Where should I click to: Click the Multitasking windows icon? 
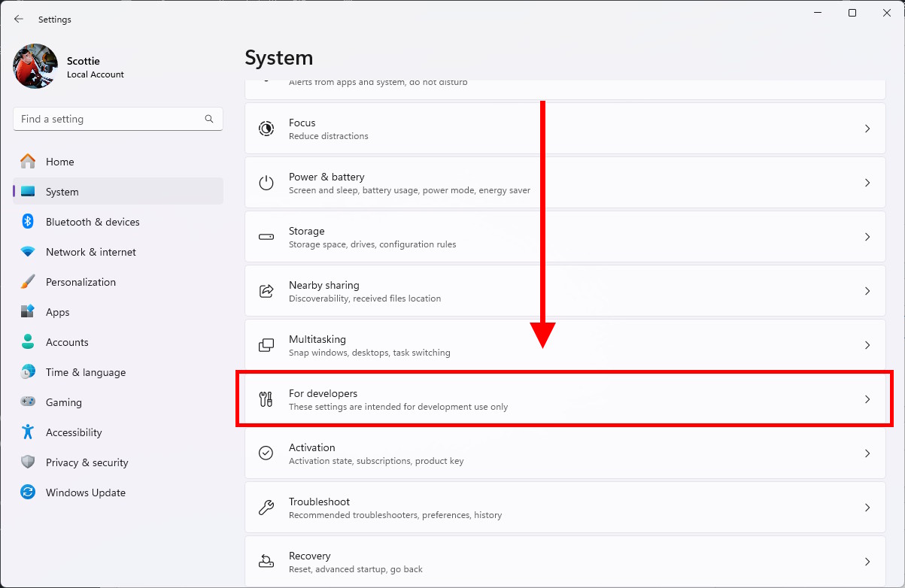pos(266,345)
